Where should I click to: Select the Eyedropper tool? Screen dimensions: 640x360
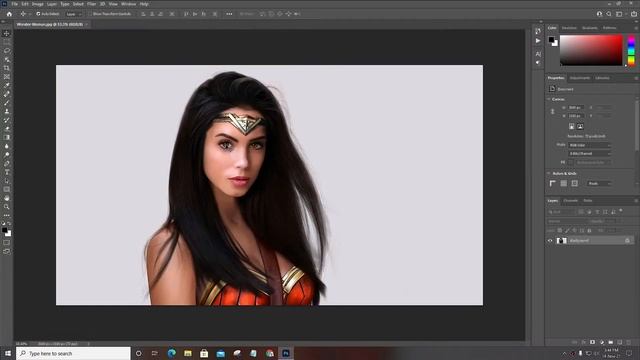(7, 85)
